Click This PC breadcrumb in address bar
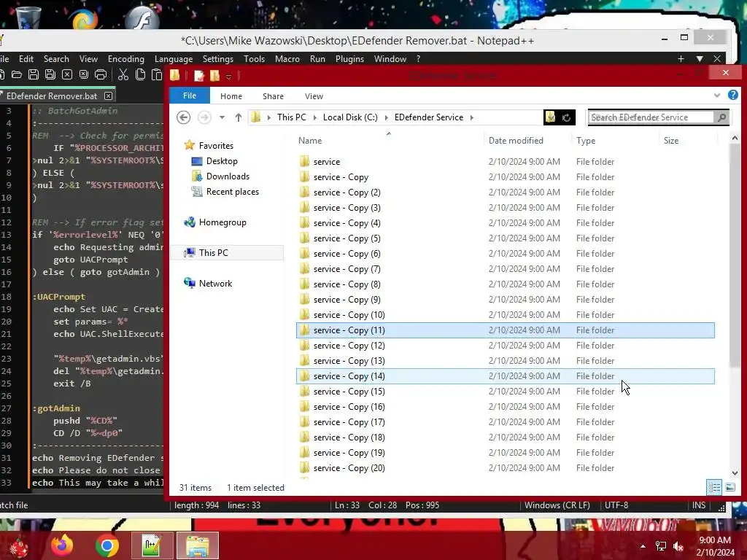Screen dimensions: 747x560 292,117
